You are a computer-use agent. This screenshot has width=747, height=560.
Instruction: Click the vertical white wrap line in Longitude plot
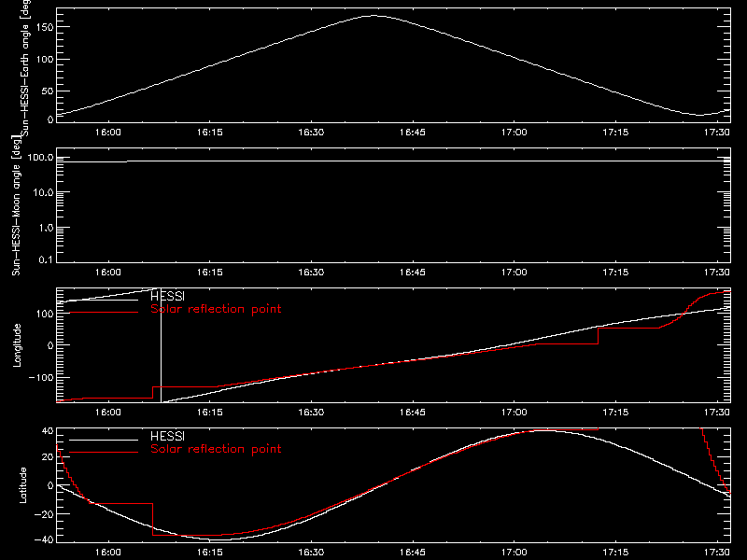(x=161, y=345)
